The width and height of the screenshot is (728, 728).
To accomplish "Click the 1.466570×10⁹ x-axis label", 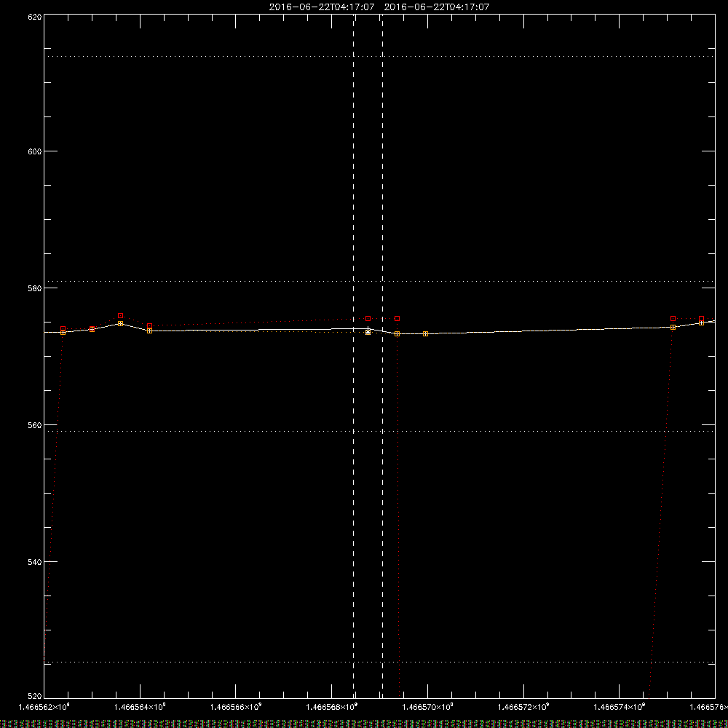I will (x=428, y=707).
